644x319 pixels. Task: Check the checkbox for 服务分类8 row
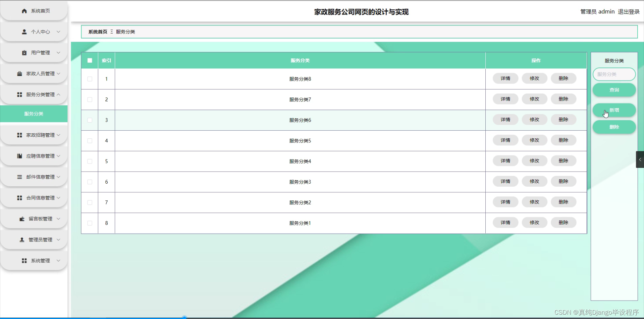tap(90, 79)
